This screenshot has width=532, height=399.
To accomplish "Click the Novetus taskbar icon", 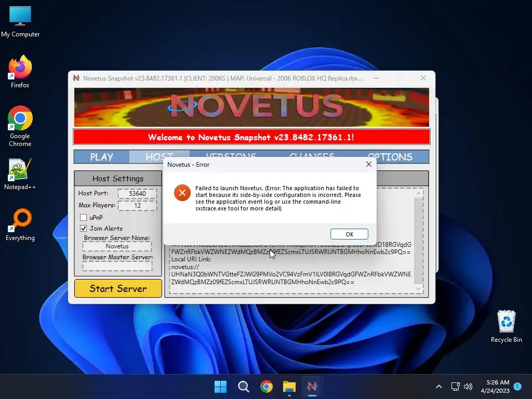I will [x=312, y=387].
